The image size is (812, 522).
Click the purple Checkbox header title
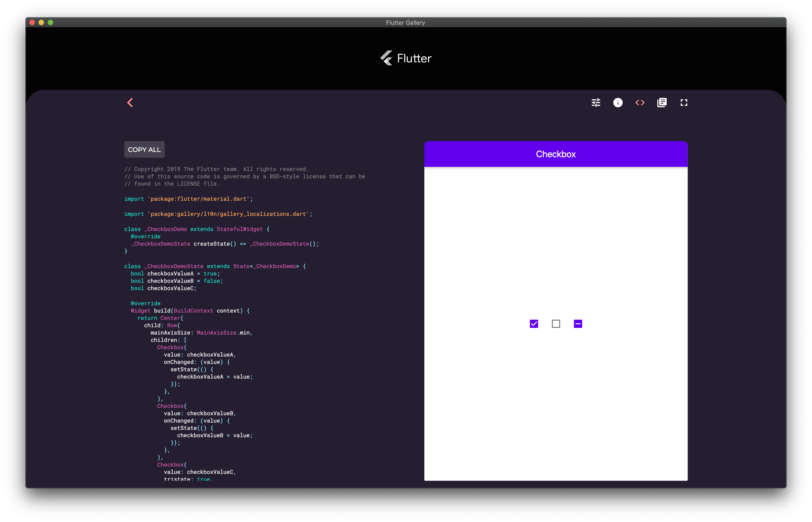(556, 154)
